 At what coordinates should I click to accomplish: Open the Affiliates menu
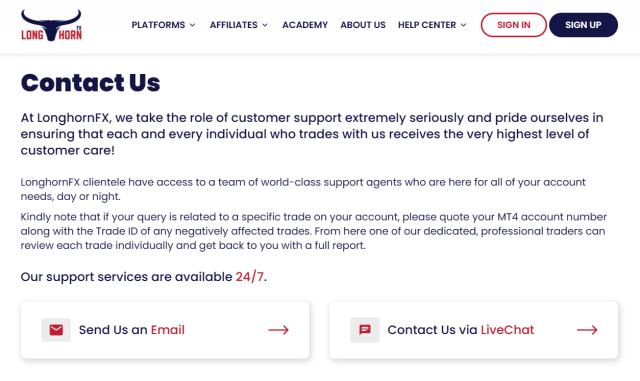pos(239,25)
